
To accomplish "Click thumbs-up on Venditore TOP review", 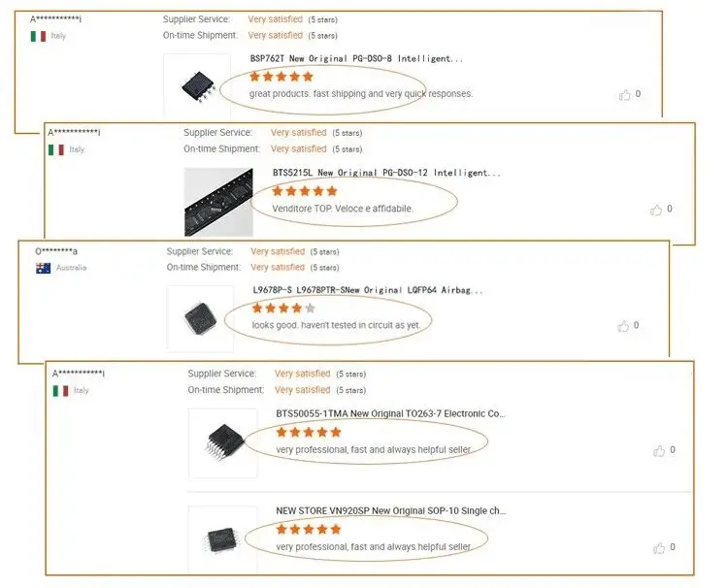I will point(655,210).
